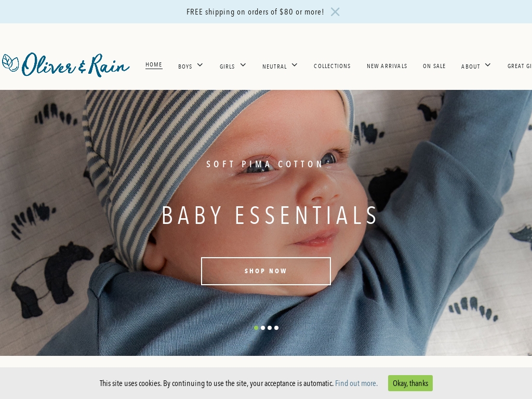The image size is (532, 399).
Task: Expand the Boys menu chevron
Action: coord(200,65)
